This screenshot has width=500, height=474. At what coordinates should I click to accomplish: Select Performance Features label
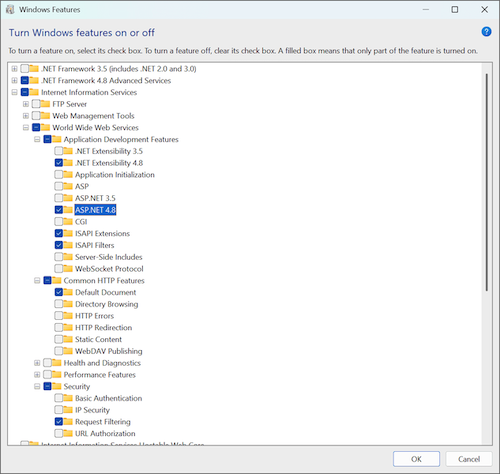tap(99, 375)
